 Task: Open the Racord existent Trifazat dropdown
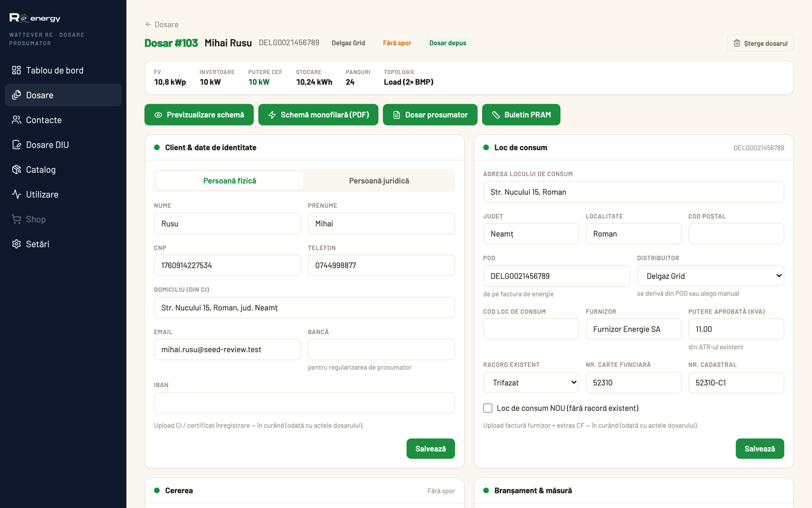tap(531, 383)
